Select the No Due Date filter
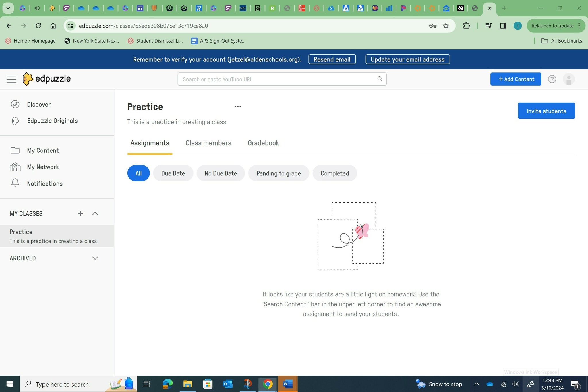This screenshot has width=588, height=392. point(220,173)
